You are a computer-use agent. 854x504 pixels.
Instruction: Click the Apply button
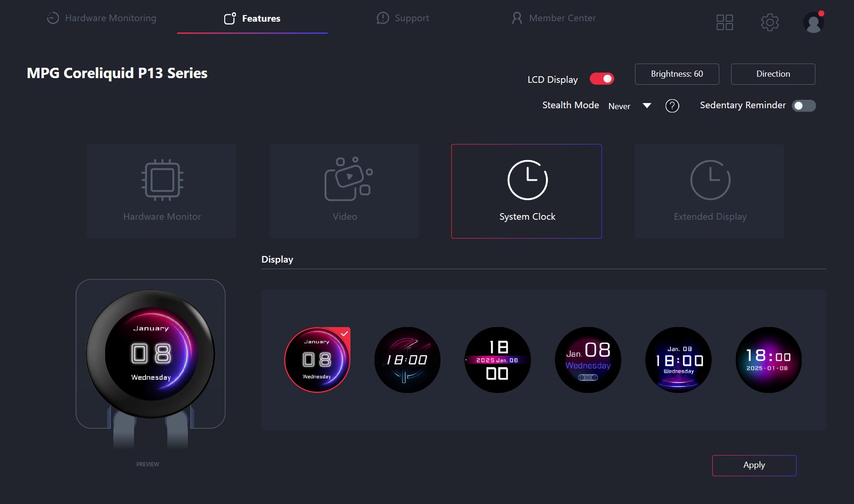(754, 465)
